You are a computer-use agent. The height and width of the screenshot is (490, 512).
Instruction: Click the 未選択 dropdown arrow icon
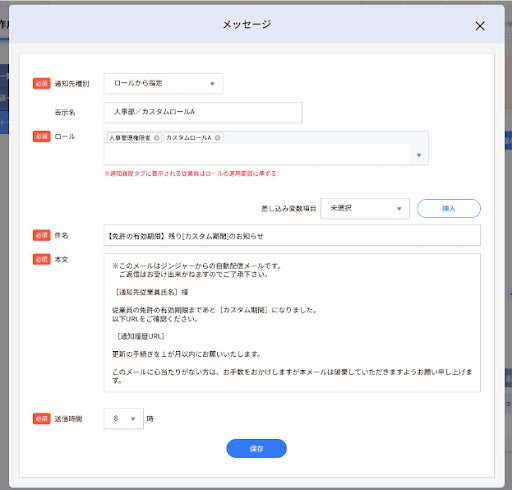[x=399, y=209]
